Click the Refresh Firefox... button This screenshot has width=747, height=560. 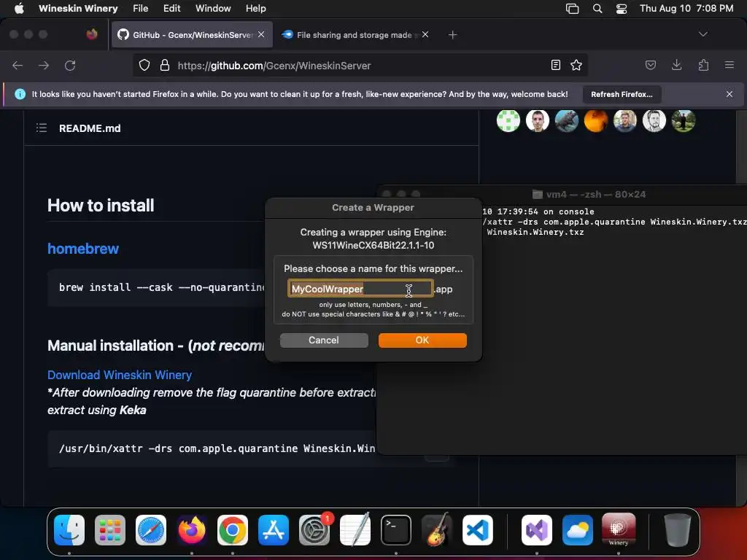(x=622, y=94)
